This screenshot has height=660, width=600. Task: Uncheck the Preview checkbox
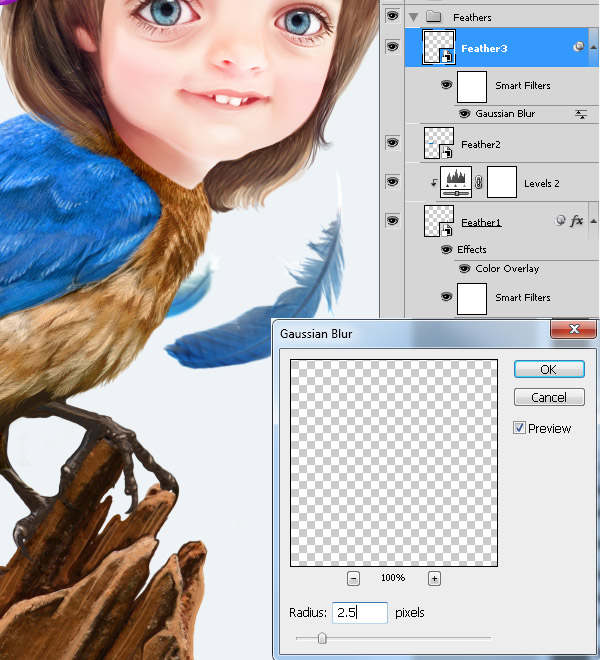[519, 428]
